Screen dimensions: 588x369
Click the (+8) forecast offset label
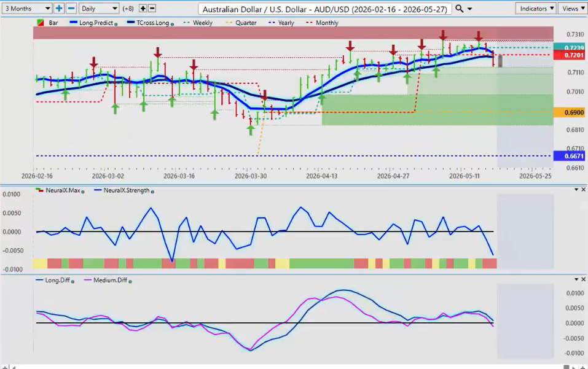point(128,8)
